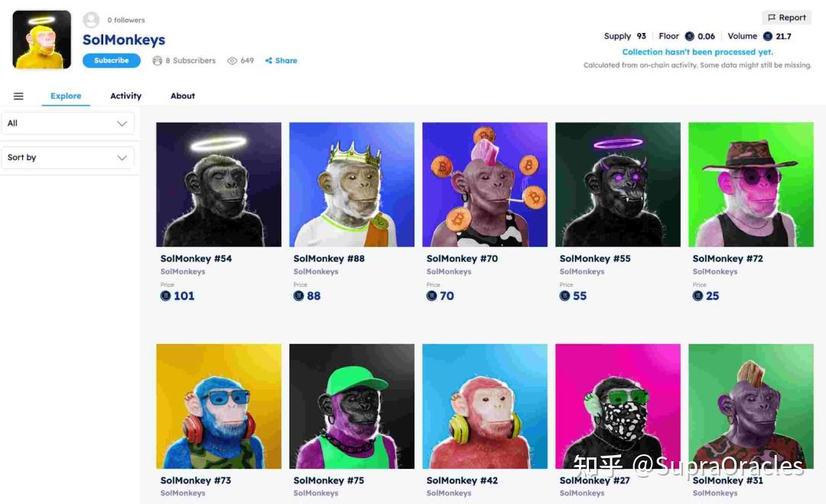Click the grey profile avatar icon

(91, 20)
